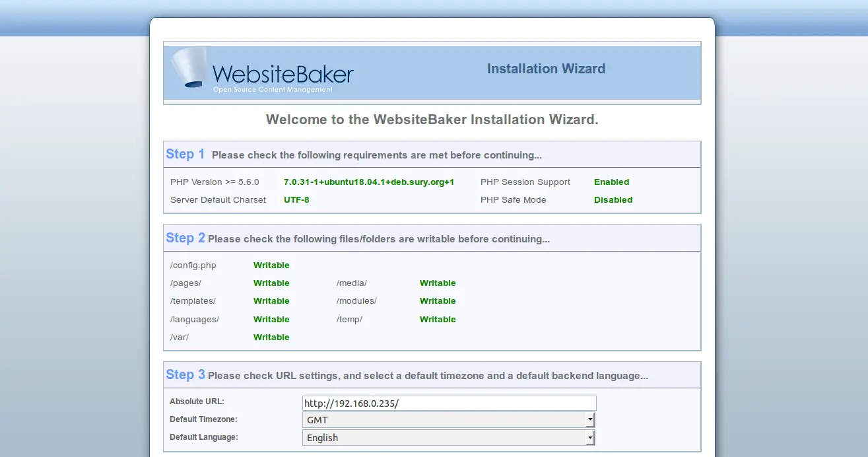Click Writable status next to /var/
Viewport: 868px width, 457px height.
pos(271,337)
